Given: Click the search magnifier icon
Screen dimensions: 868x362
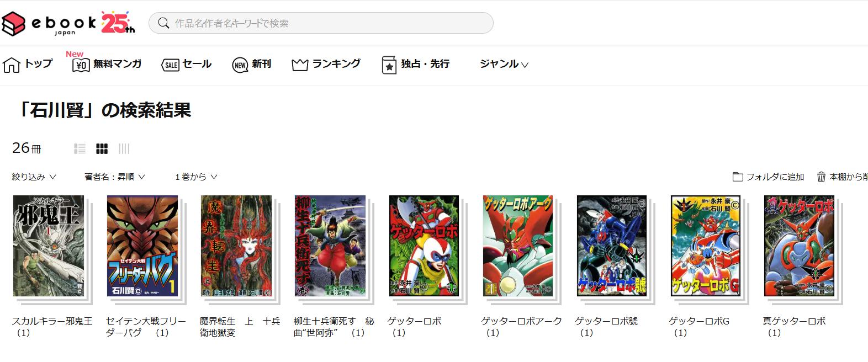Looking at the screenshot, I should (163, 23).
